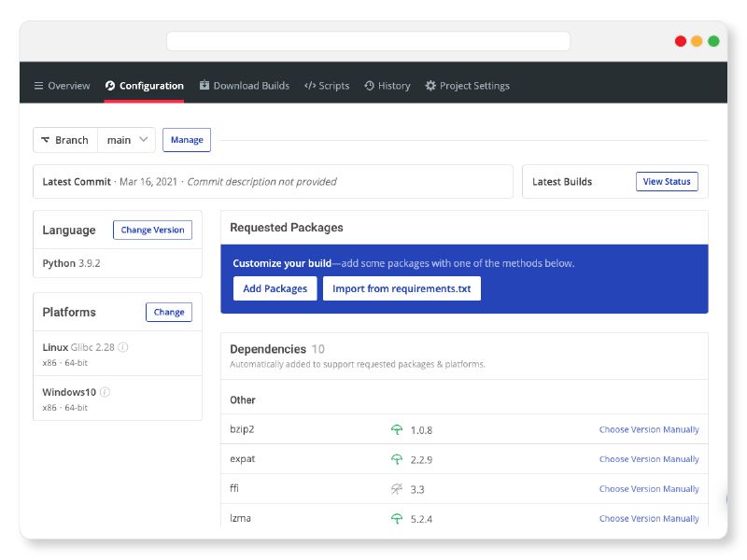Click the Overview hamburger icon
The width and height of the screenshot is (747, 560).
click(38, 86)
